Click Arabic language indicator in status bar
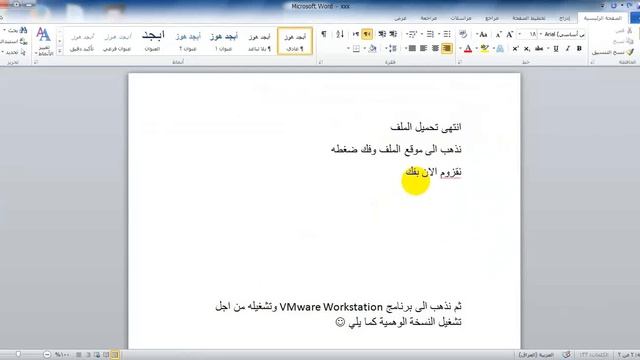 tap(536, 355)
